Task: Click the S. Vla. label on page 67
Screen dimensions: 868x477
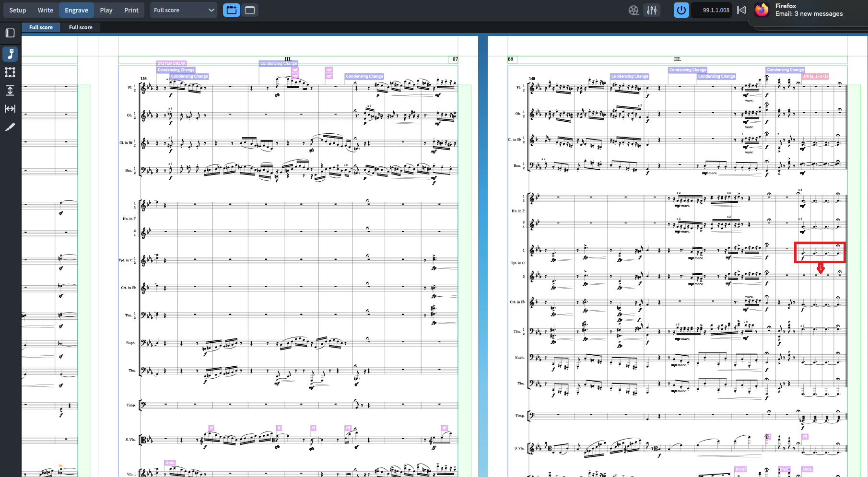Action: click(x=130, y=440)
